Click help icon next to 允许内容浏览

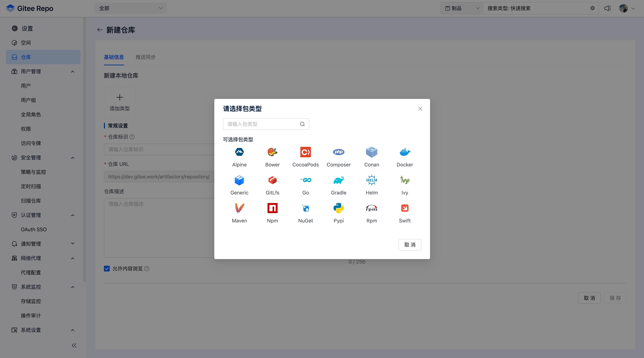click(x=147, y=269)
